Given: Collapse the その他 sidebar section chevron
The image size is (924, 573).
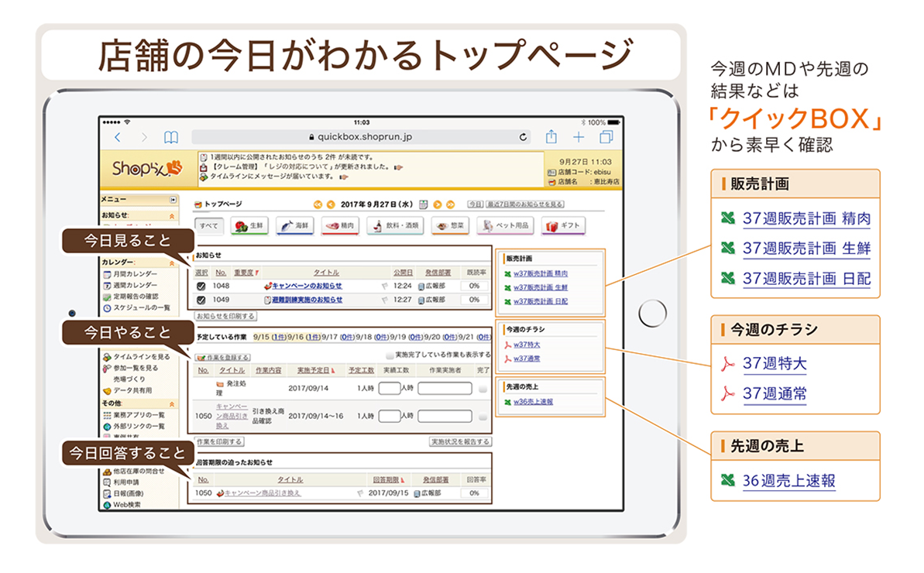Looking at the screenshot, I should pos(172,404).
